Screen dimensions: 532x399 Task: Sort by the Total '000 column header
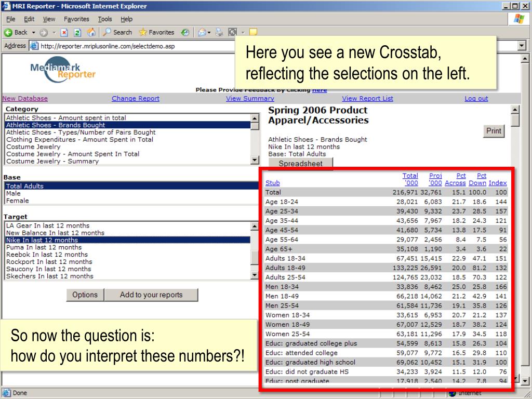[x=410, y=179]
